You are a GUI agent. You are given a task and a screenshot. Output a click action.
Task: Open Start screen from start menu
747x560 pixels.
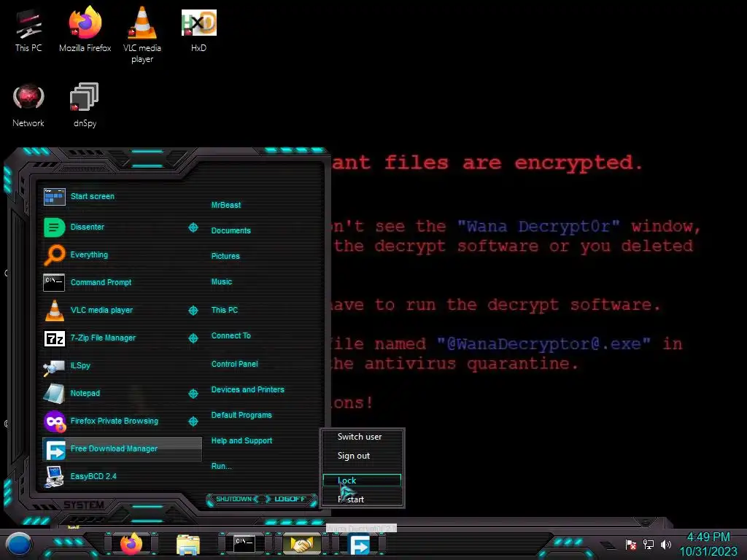coord(122,197)
